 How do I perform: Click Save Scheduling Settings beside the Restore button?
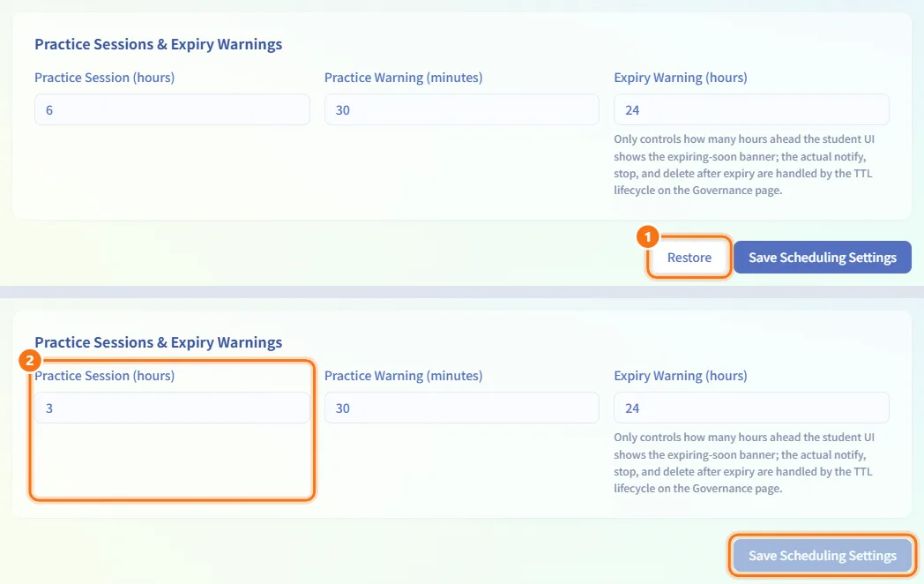(x=822, y=258)
